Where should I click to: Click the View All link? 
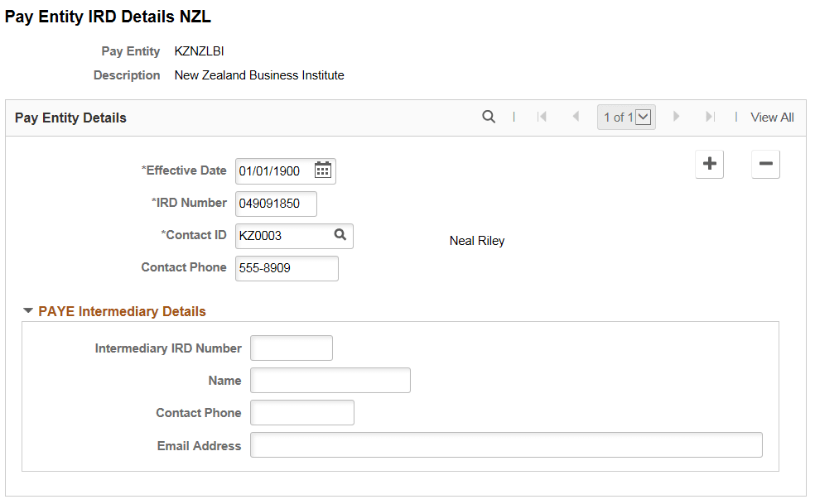click(771, 117)
